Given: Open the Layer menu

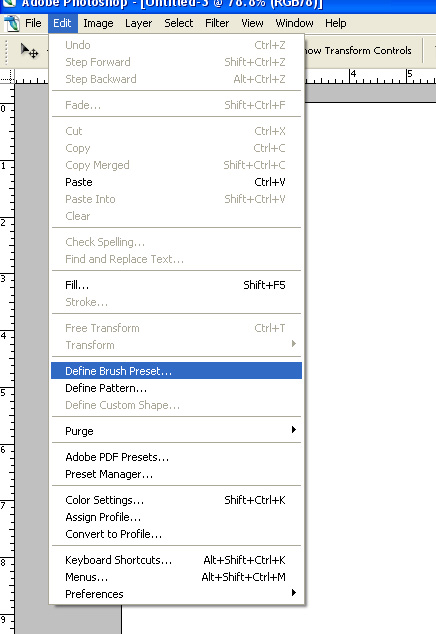Looking at the screenshot, I should click(138, 23).
